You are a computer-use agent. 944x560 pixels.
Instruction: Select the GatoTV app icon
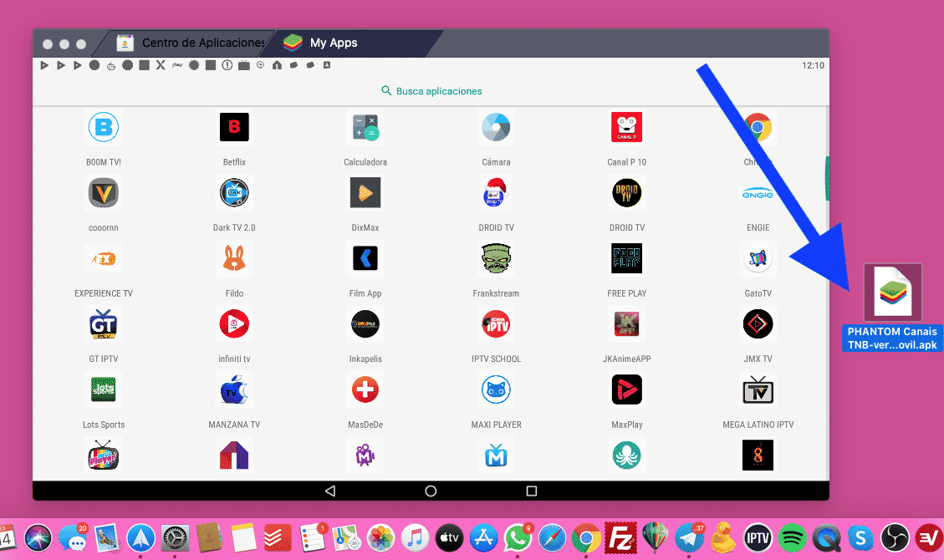tap(758, 258)
